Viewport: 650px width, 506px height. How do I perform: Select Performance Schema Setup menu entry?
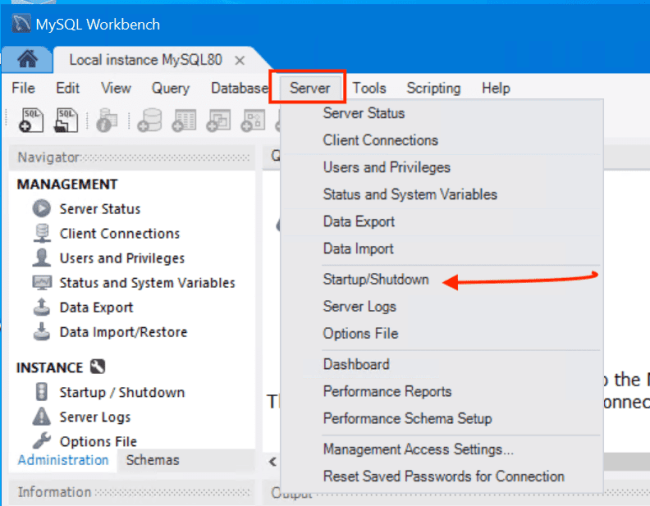click(x=407, y=419)
